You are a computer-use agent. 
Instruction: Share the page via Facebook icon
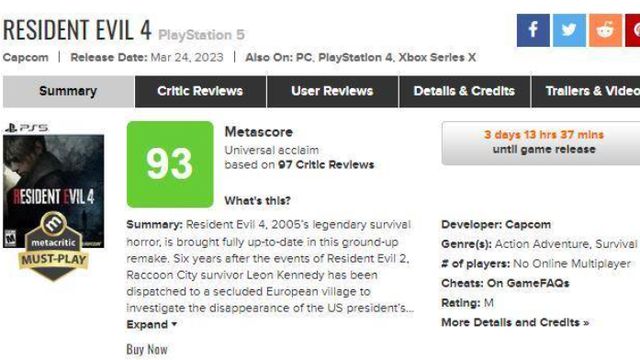pyautogui.click(x=533, y=31)
